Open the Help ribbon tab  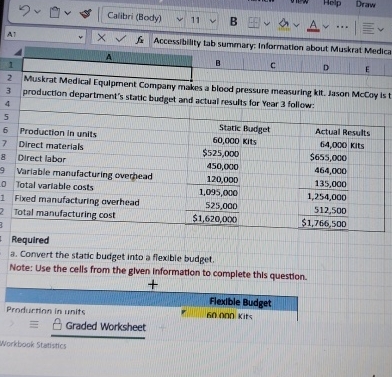(x=332, y=3)
